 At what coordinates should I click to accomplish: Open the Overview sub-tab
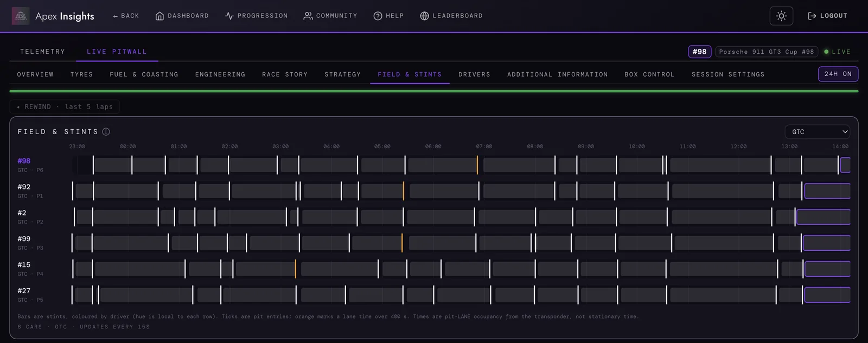click(x=35, y=74)
